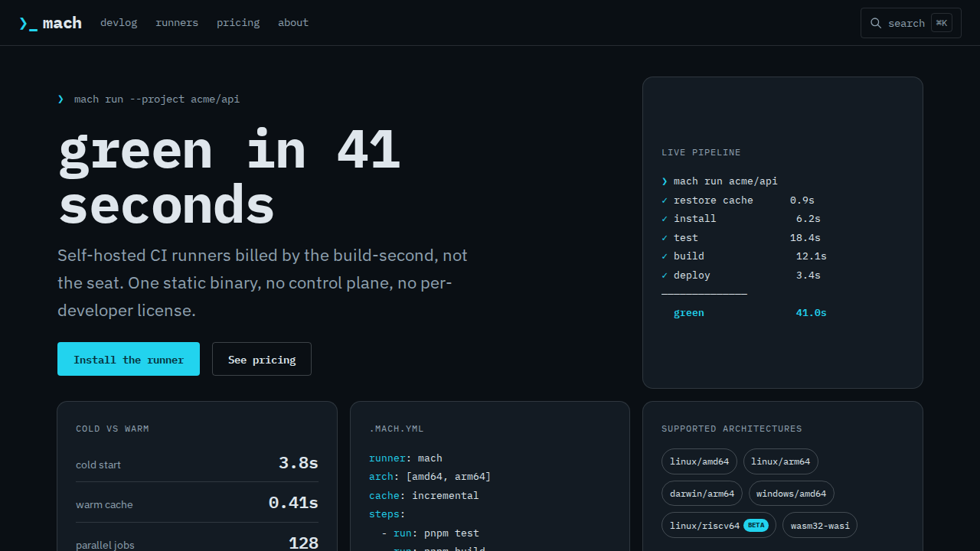This screenshot has width=980, height=551.
Task: Focus the search box
Action: tap(911, 23)
